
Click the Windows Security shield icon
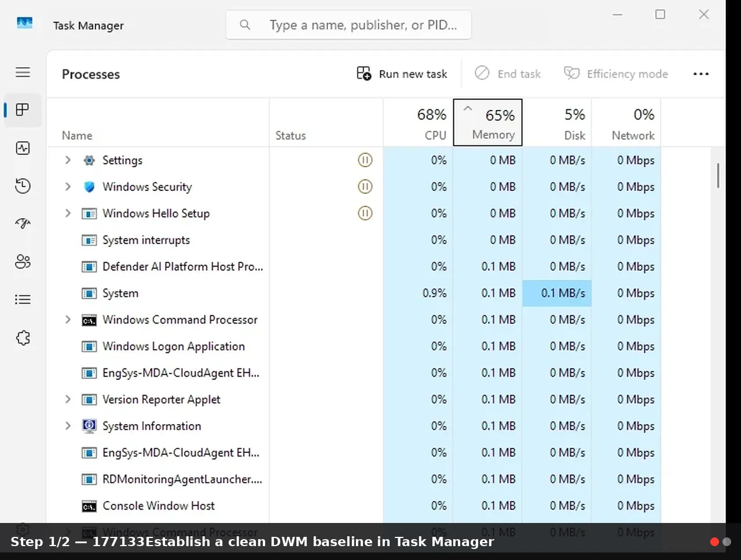click(89, 187)
